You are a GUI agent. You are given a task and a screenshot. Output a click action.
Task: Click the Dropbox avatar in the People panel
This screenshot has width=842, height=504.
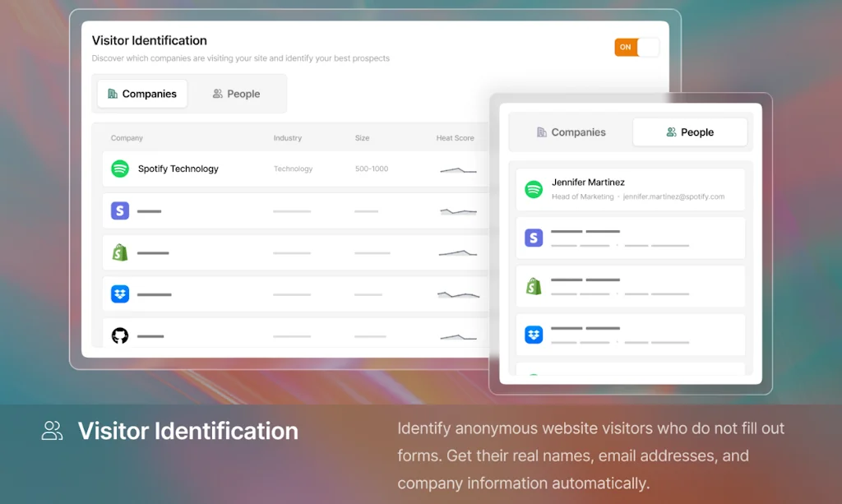[x=534, y=334]
